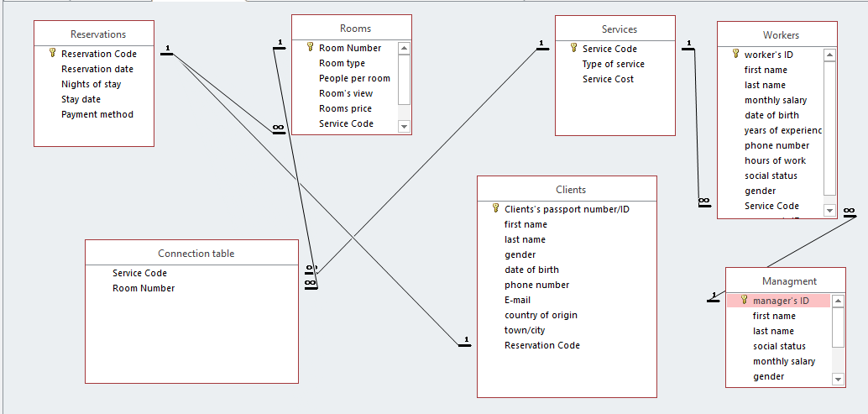The image size is (868, 414).
Task: Click the key icon in the Services table
Action: pos(573,49)
